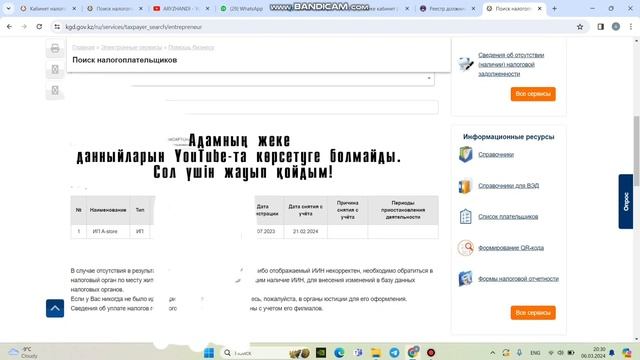Expand the tab search dropdown arrow
640x360 pixels.
coord(8,8)
